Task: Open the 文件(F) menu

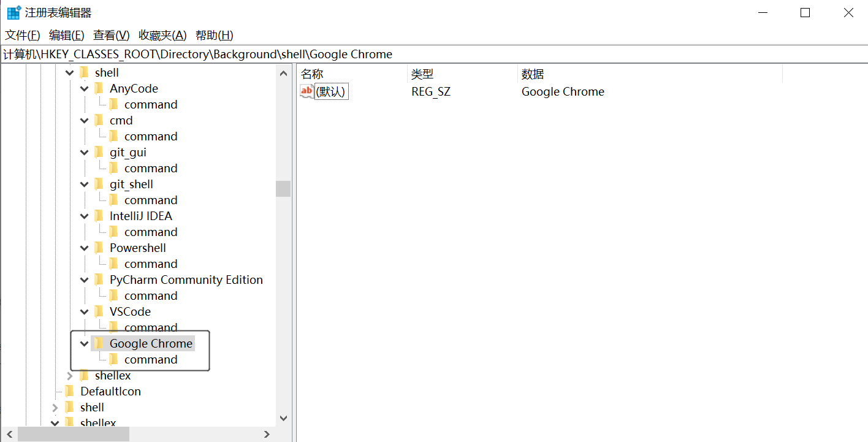Action: pos(23,35)
